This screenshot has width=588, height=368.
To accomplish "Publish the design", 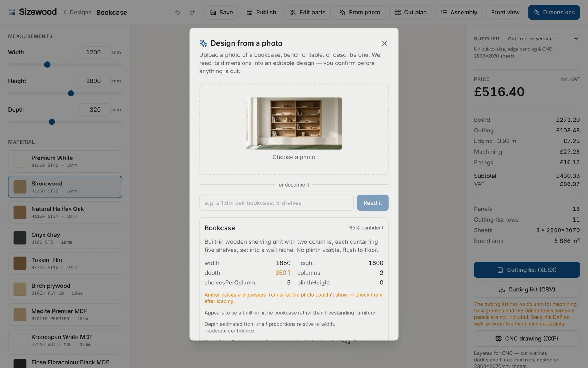I will click(261, 12).
